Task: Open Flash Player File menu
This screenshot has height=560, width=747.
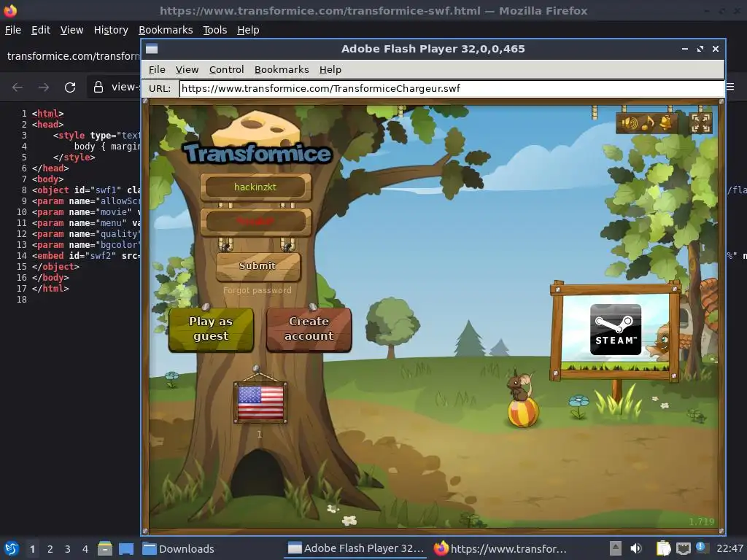Action: click(157, 69)
